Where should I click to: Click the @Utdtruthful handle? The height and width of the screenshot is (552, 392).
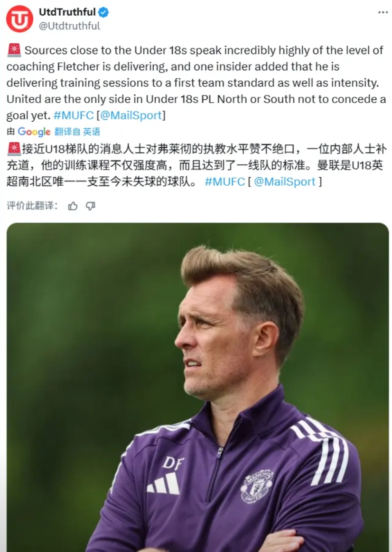[69, 26]
